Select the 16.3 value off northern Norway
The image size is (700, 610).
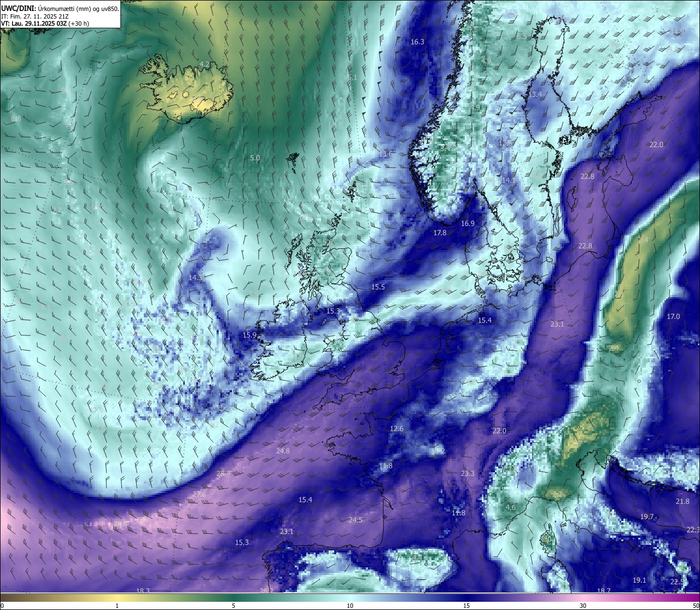click(x=417, y=42)
